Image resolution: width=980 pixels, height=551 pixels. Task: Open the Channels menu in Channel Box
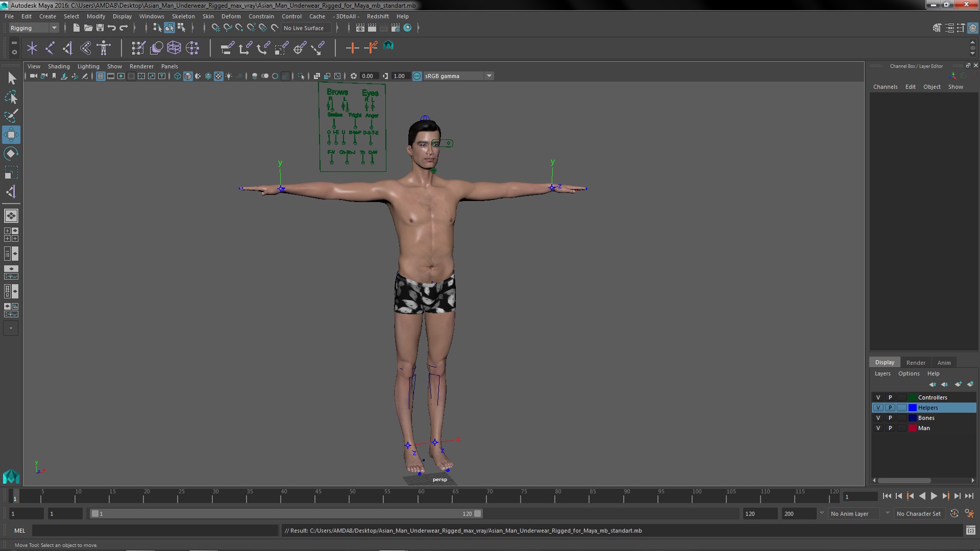(885, 87)
